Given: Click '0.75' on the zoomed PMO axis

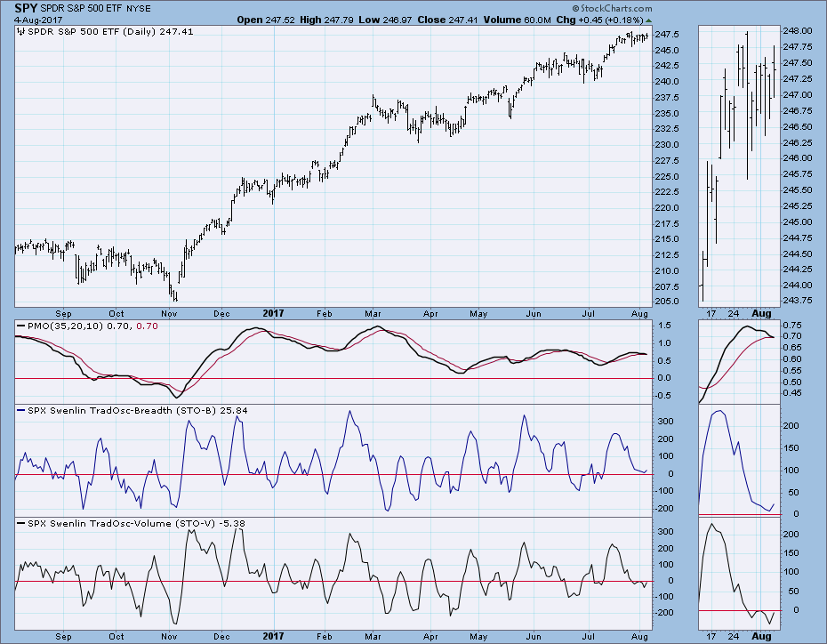Looking at the screenshot, I should (x=792, y=325).
